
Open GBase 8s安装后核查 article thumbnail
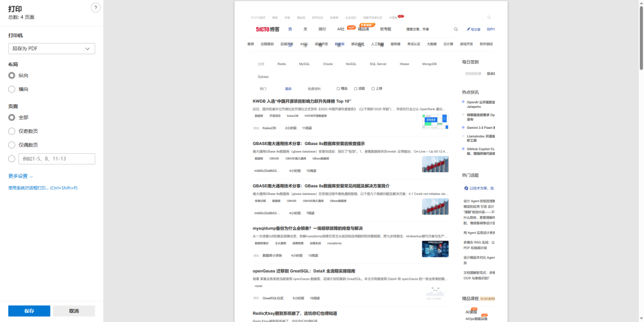coord(435,164)
